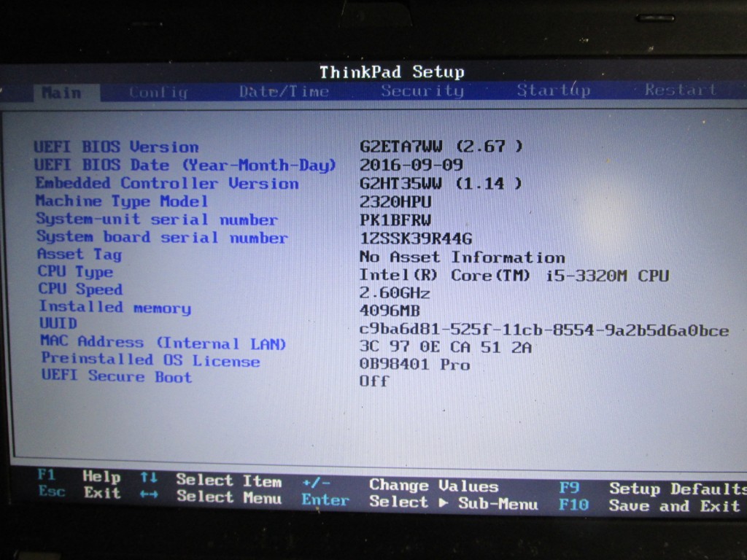Click the MAC Address (Internal LAN) label
This screenshot has width=747, height=560.
(163, 342)
